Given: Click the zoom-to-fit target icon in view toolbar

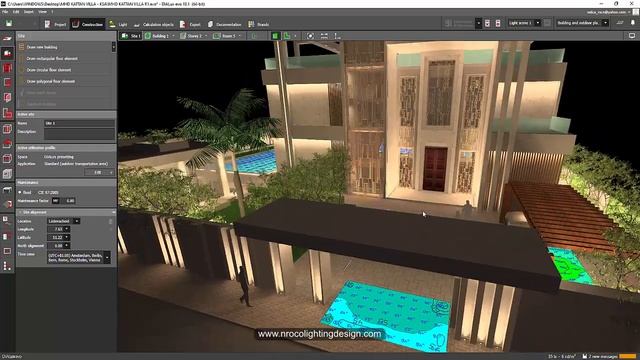Looking at the screenshot, I should coord(311,36).
